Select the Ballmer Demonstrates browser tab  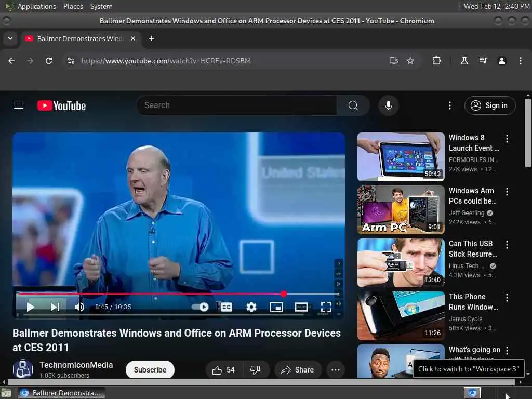79,38
